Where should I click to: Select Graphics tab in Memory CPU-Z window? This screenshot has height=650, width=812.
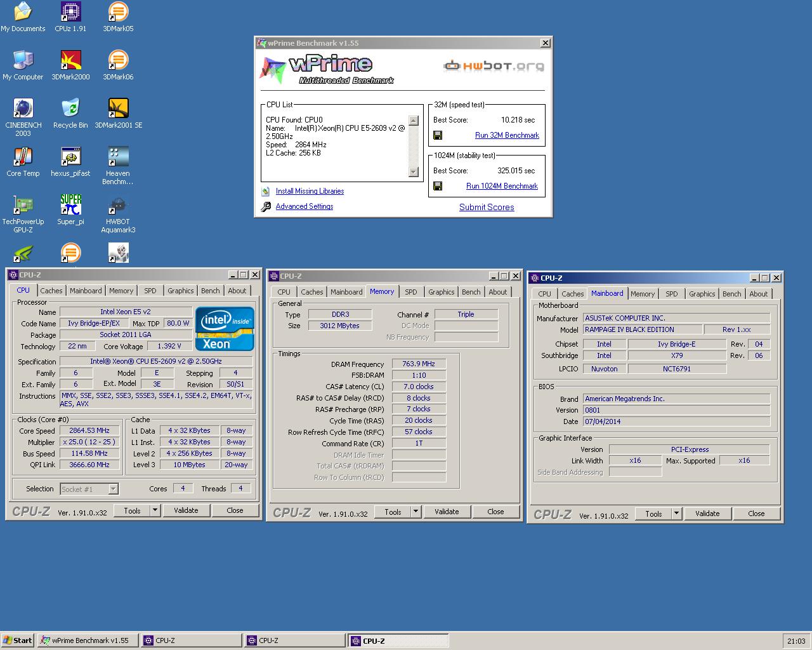pyautogui.click(x=442, y=292)
